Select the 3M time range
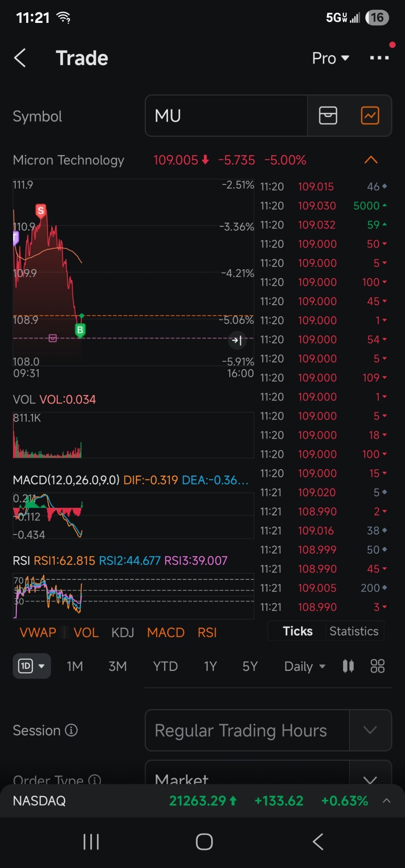Screen dimensions: 405x868 point(117,666)
